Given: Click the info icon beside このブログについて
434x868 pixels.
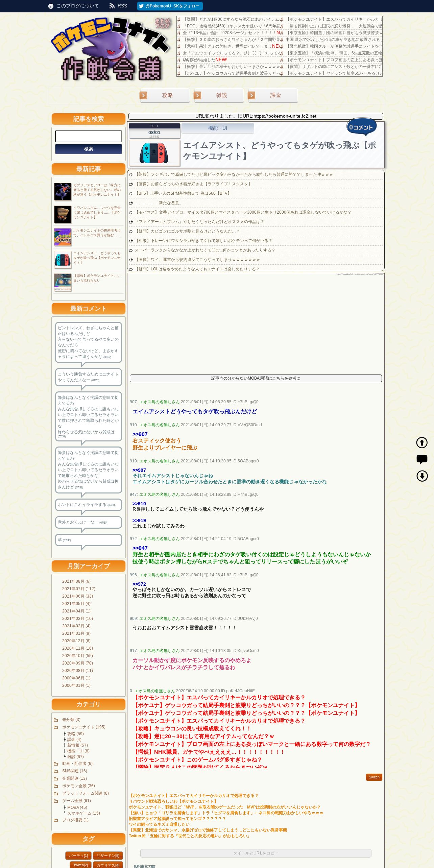Looking at the screenshot, I should (x=51, y=6).
